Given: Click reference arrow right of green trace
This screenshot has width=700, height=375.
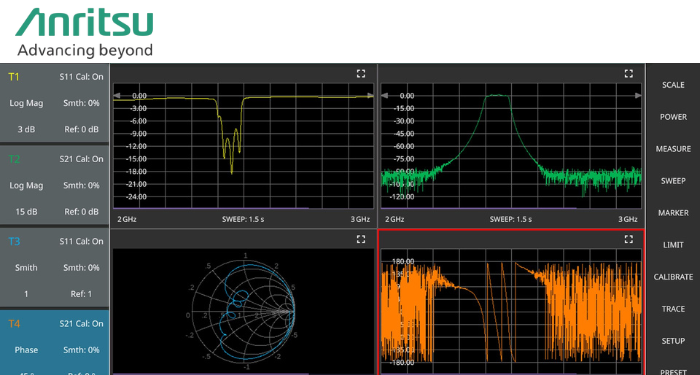Looking at the screenshot, I should pos(638,96).
